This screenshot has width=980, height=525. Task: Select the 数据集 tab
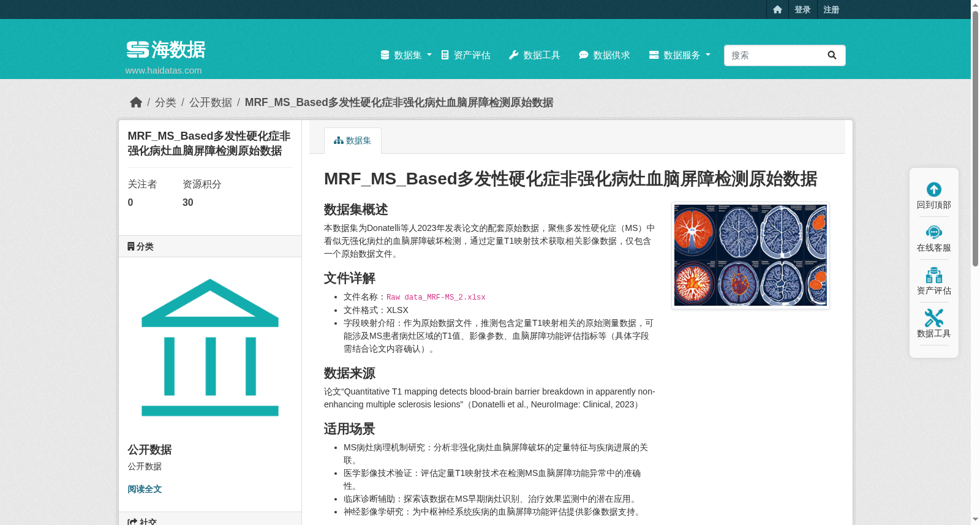pos(353,140)
